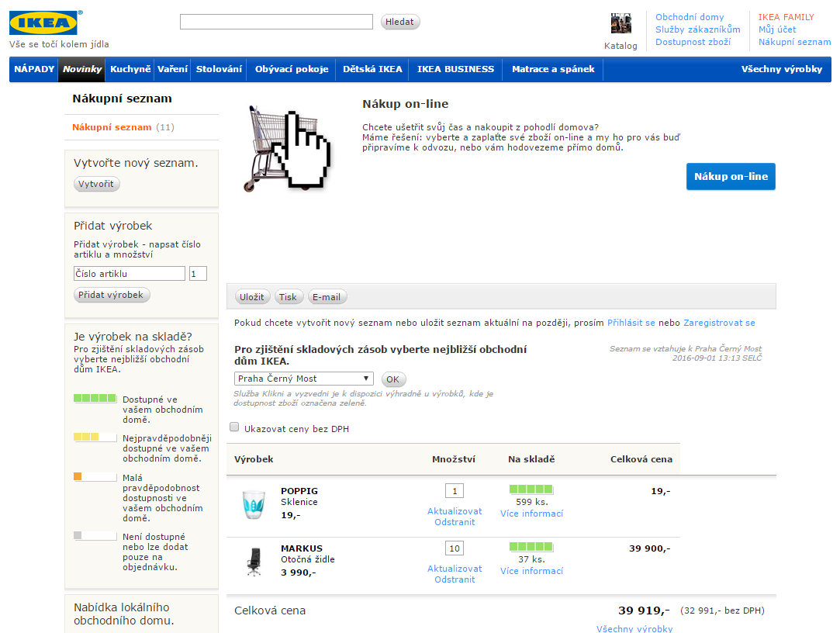This screenshot has width=840, height=633.
Task: Open Více informací for MARKUS stock
Action: [531, 571]
